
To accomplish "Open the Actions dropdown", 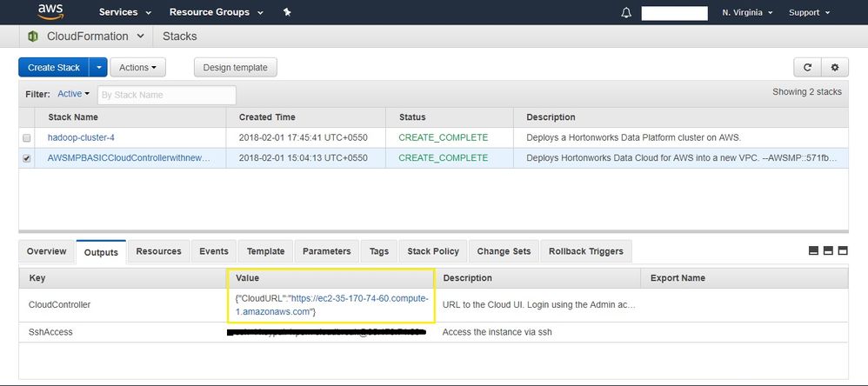I will pyautogui.click(x=137, y=67).
